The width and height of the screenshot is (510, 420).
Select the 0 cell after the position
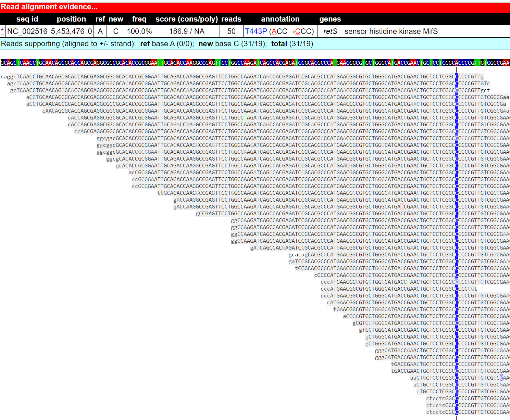pyautogui.click(x=90, y=31)
